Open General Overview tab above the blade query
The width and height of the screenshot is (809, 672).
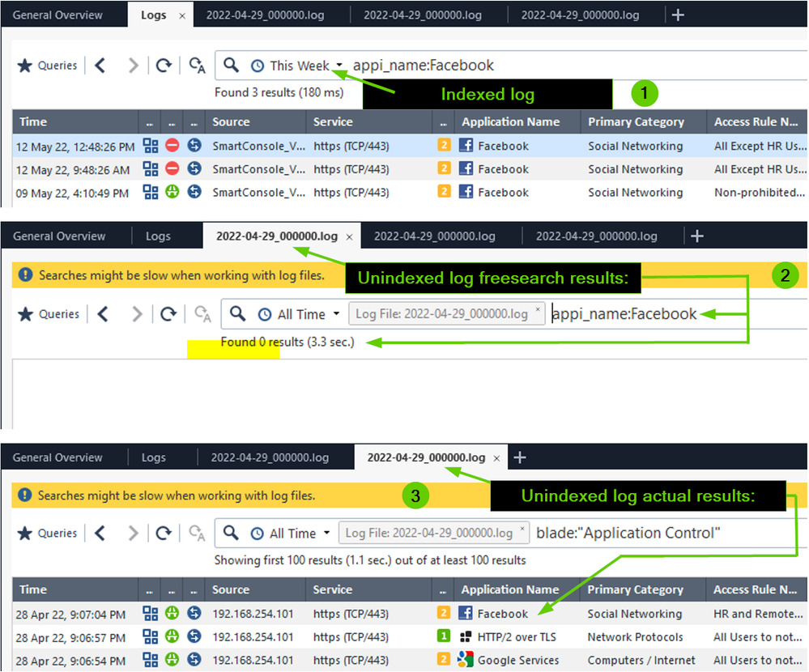click(57, 457)
